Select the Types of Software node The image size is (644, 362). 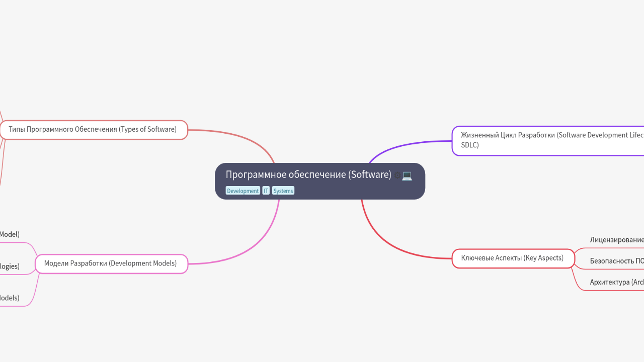(93, 130)
